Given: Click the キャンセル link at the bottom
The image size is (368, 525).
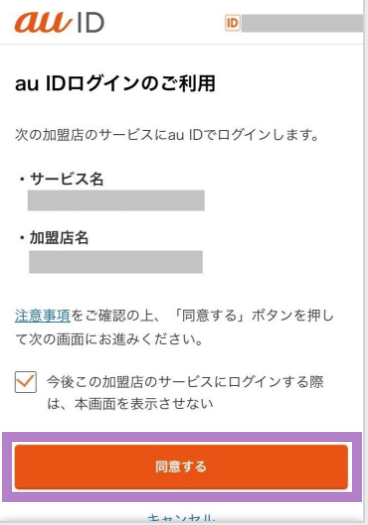Looking at the screenshot, I should tap(181, 519).
